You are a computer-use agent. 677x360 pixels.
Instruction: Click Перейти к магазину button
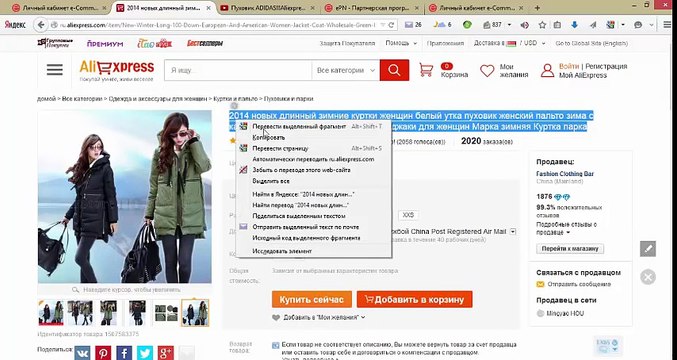pos(570,249)
